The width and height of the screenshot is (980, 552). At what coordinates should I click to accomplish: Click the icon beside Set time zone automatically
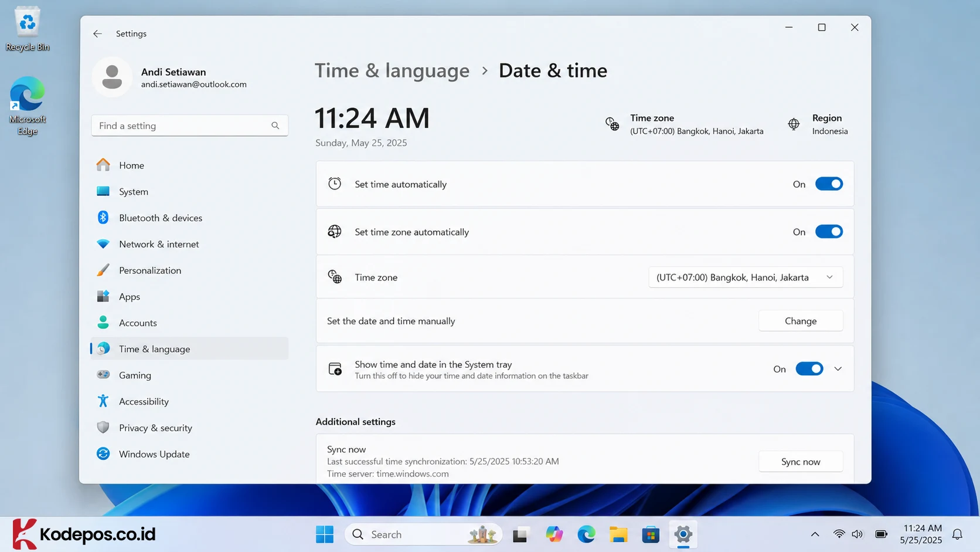click(x=335, y=232)
